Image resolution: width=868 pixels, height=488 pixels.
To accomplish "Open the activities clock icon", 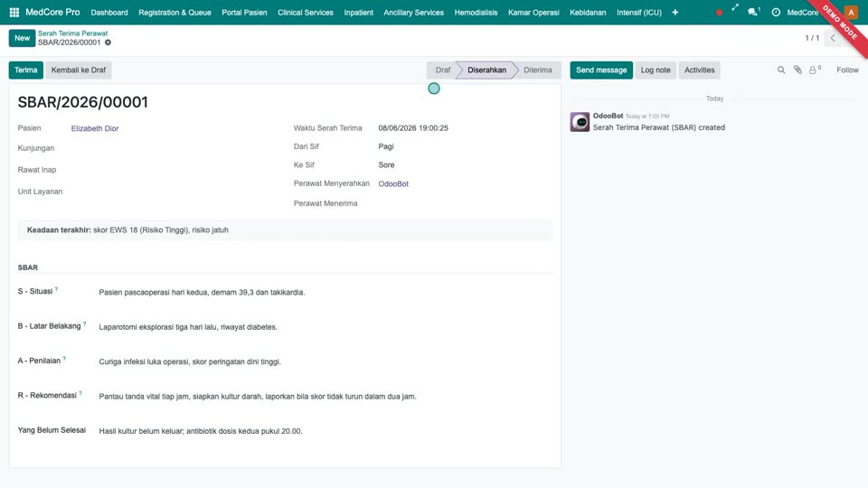I will [776, 12].
